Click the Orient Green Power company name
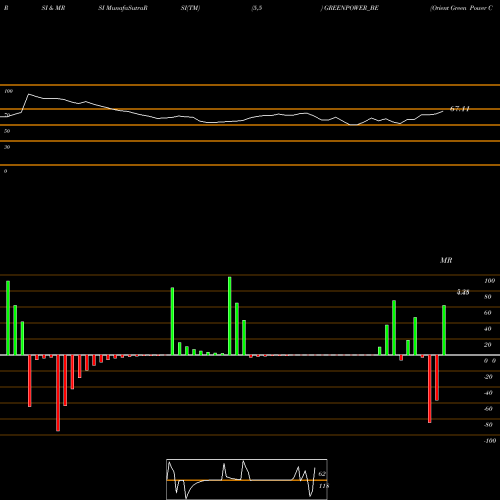 462,8
